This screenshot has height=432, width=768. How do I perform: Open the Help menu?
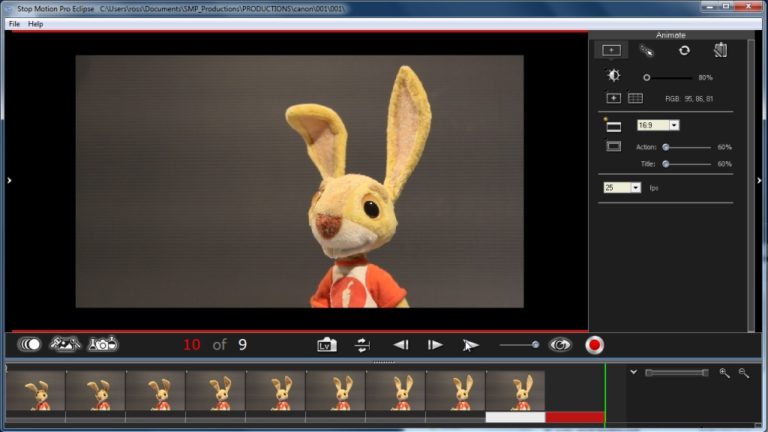click(35, 24)
